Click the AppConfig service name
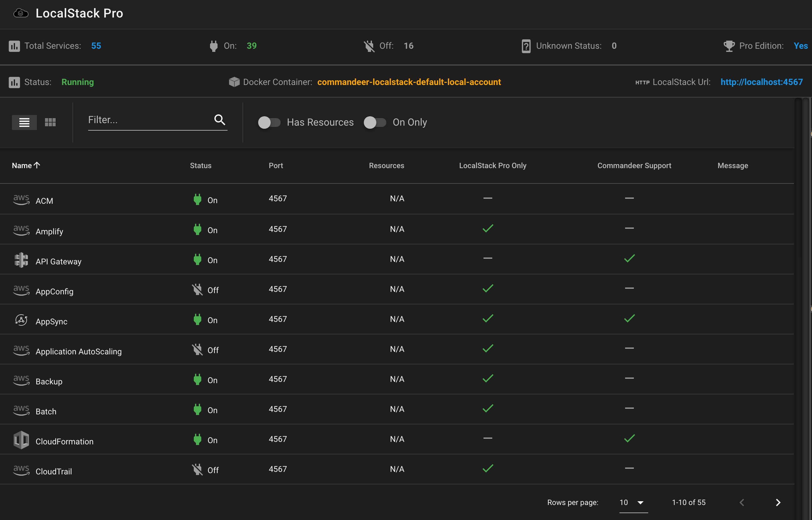This screenshot has height=520, width=812. pyautogui.click(x=54, y=291)
